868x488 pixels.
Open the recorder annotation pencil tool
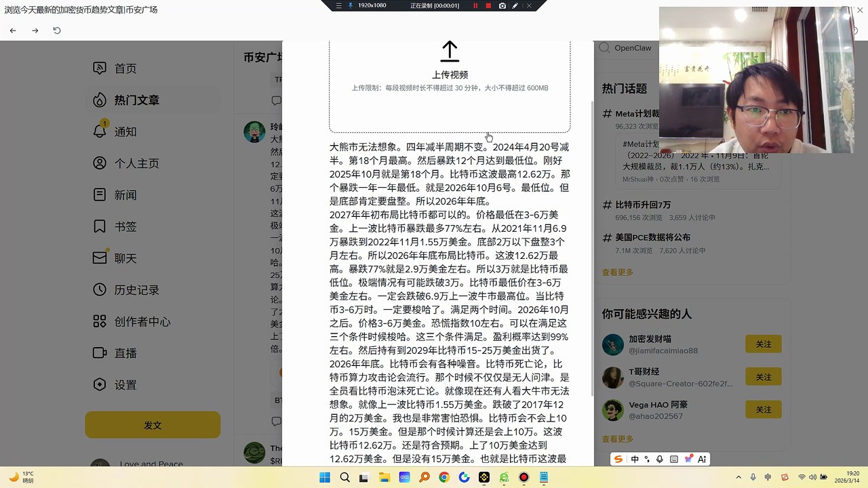(x=515, y=5)
